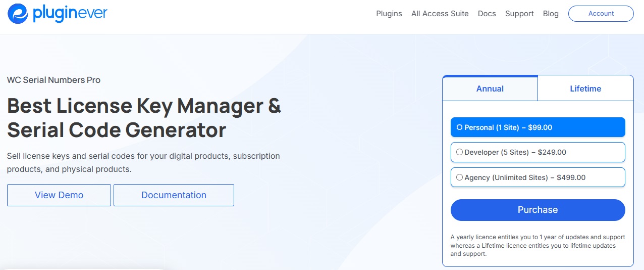Image resolution: width=644 pixels, height=270 pixels.
Task: Visit the Support page
Action: tap(519, 14)
